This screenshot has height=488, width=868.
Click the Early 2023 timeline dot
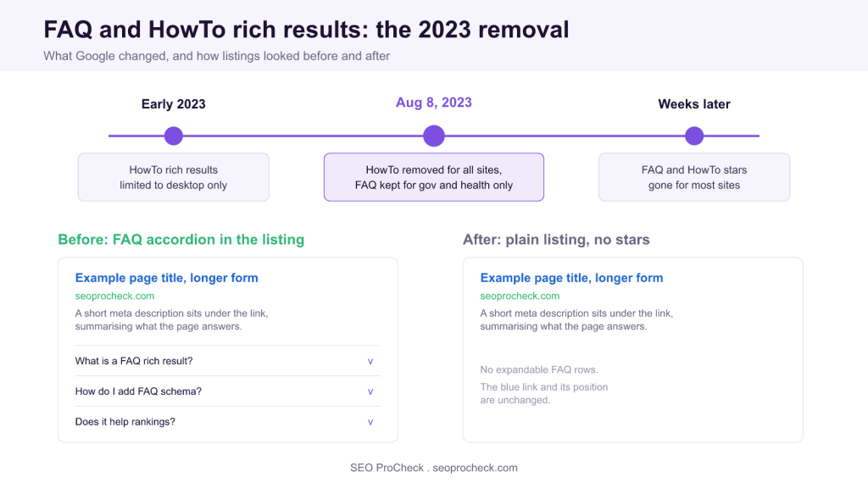tap(173, 136)
